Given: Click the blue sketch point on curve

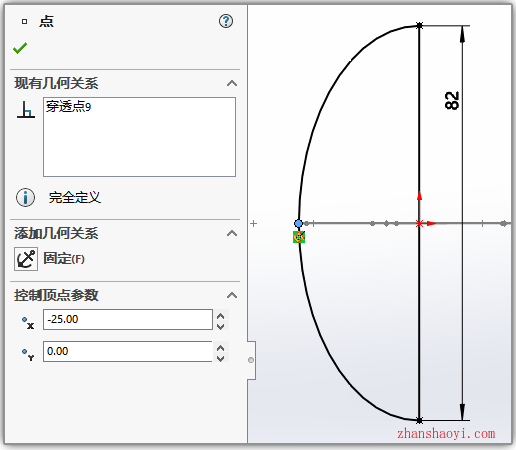Looking at the screenshot, I should (298, 223).
